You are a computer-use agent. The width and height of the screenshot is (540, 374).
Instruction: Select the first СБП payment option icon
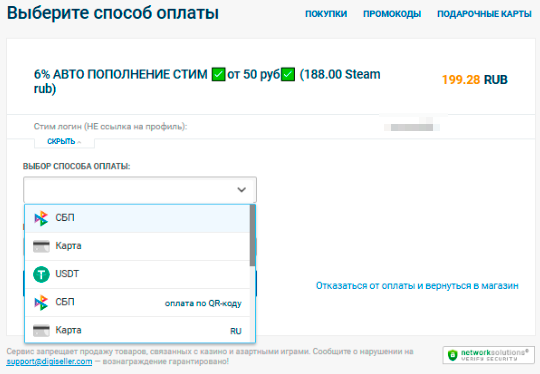click(41, 218)
